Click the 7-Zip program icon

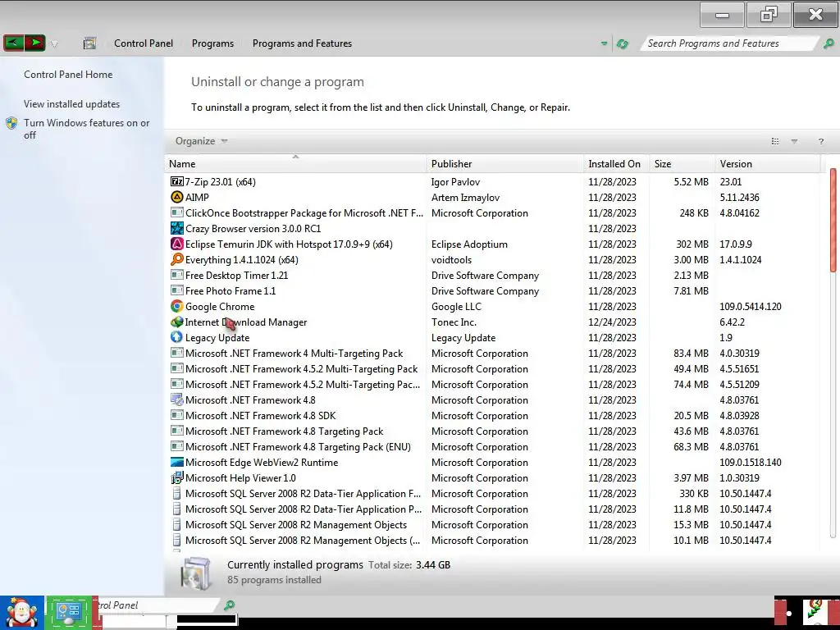[x=177, y=181]
